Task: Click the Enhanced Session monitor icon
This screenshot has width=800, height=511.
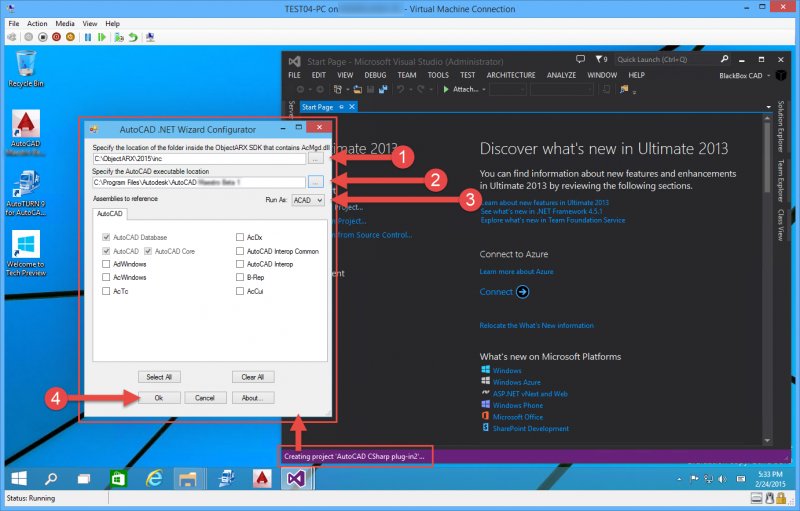Action: [150, 37]
